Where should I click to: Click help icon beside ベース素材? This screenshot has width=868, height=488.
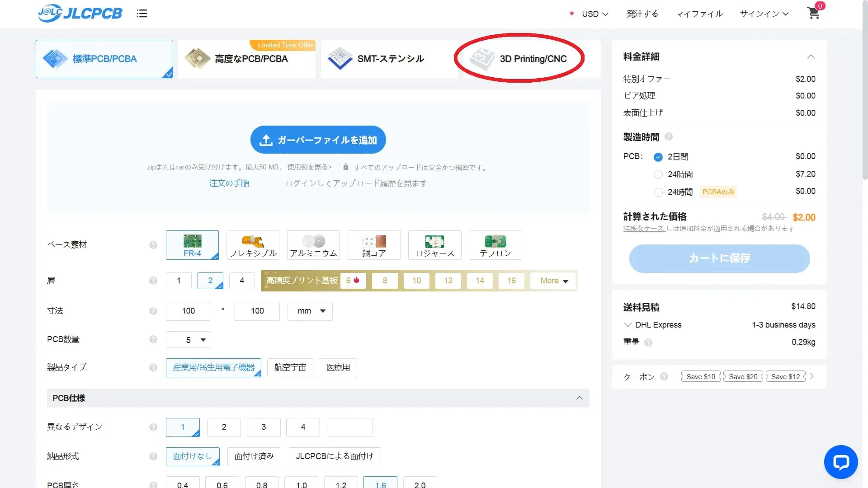tap(153, 245)
